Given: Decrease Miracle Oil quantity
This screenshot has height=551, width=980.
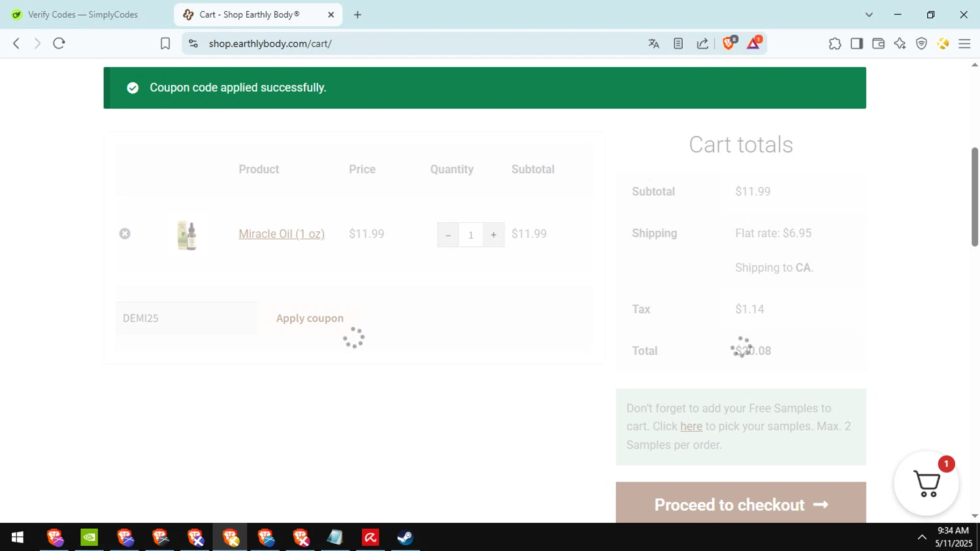Looking at the screenshot, I should [x=448, y=235].
